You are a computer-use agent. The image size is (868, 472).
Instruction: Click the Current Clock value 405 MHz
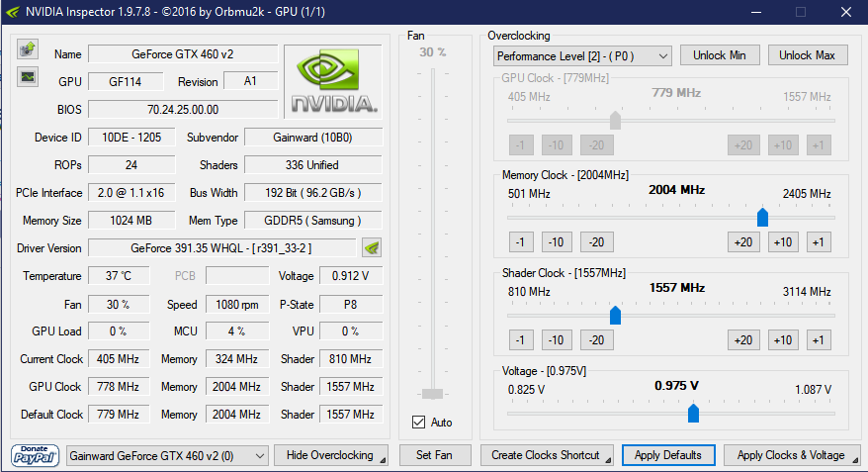[x=119, y=359]
